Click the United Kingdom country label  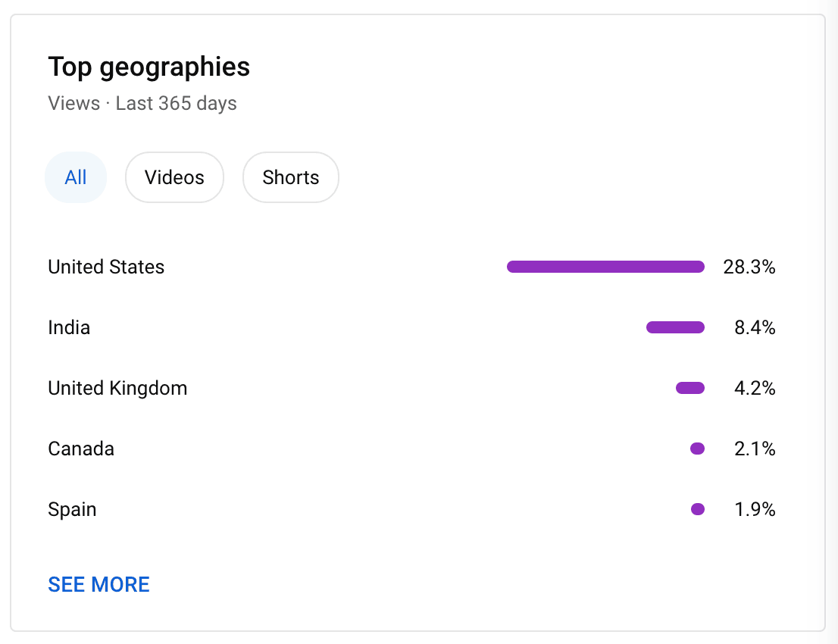pos(117,388)
